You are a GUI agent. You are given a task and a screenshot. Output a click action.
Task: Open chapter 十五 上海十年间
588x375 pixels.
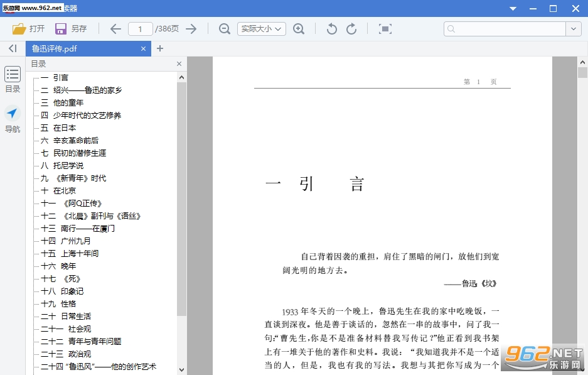point(70,254)
